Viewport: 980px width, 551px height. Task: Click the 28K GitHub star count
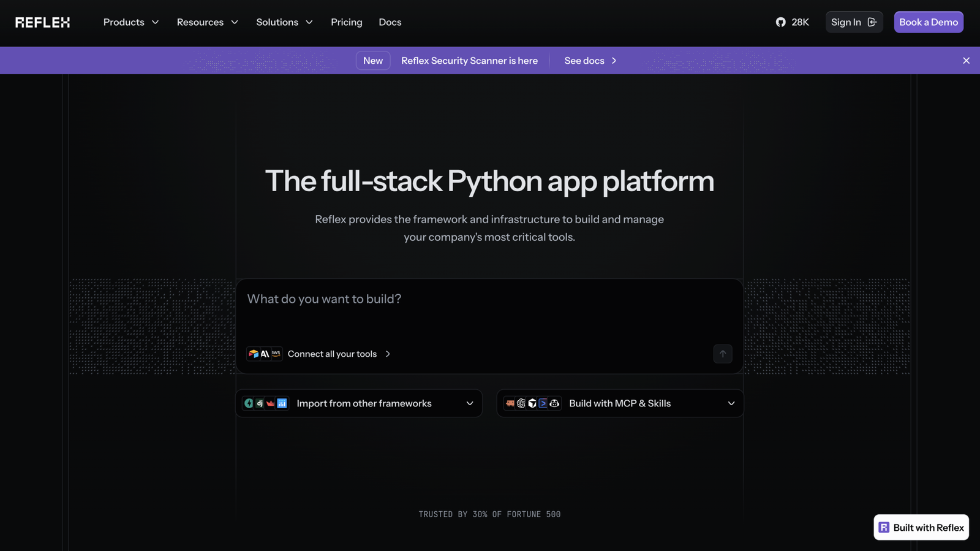pos(800,22)
